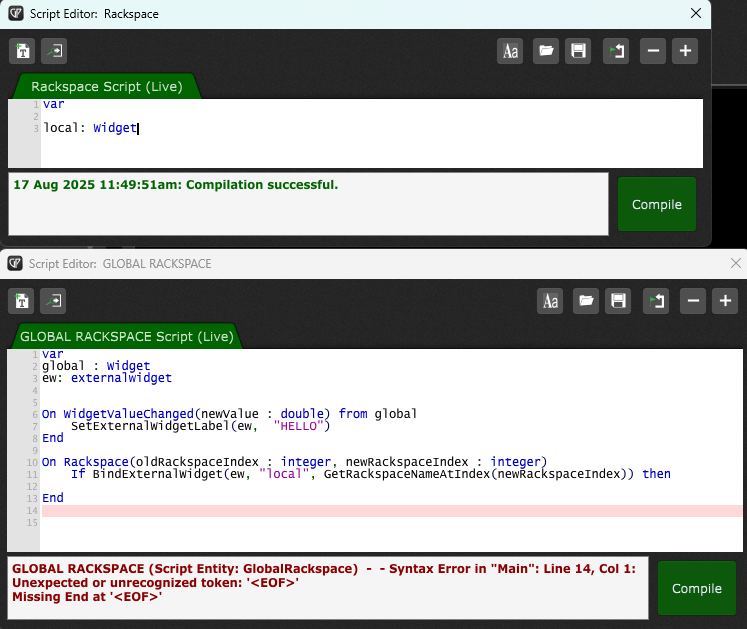Click flag-arrow icon in Rackspace editor toolbar
Image resolution: width=747 pixels, height=629 pixels.
tap(616, 51)
